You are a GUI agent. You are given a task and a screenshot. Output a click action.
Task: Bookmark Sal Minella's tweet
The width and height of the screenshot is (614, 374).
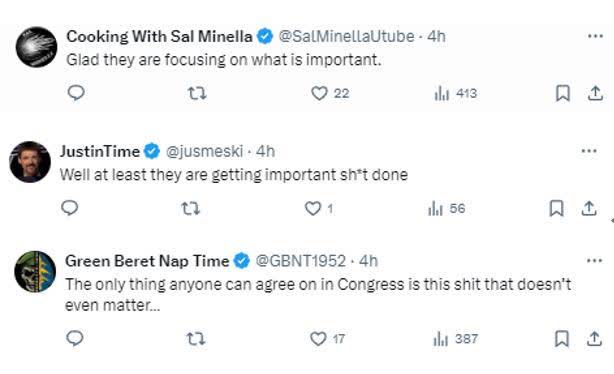coord(563,94)
